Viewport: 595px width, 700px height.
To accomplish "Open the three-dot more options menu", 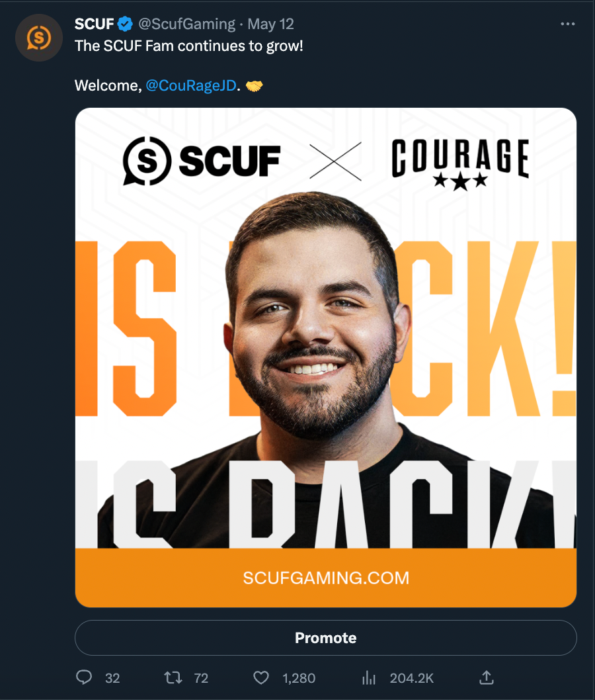I will click(567, 24).
